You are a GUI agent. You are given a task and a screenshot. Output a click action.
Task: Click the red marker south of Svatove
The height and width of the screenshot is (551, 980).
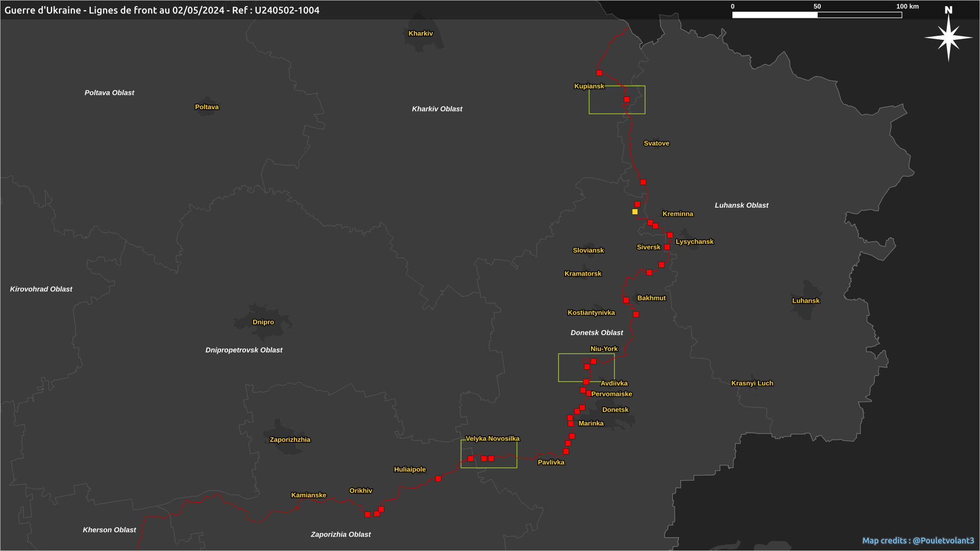click(643, 182)
